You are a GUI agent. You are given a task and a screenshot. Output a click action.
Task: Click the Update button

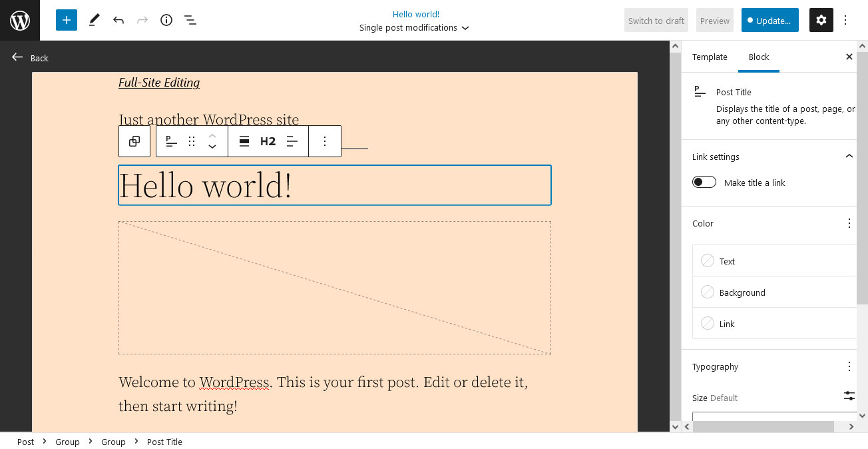point(769,20)
